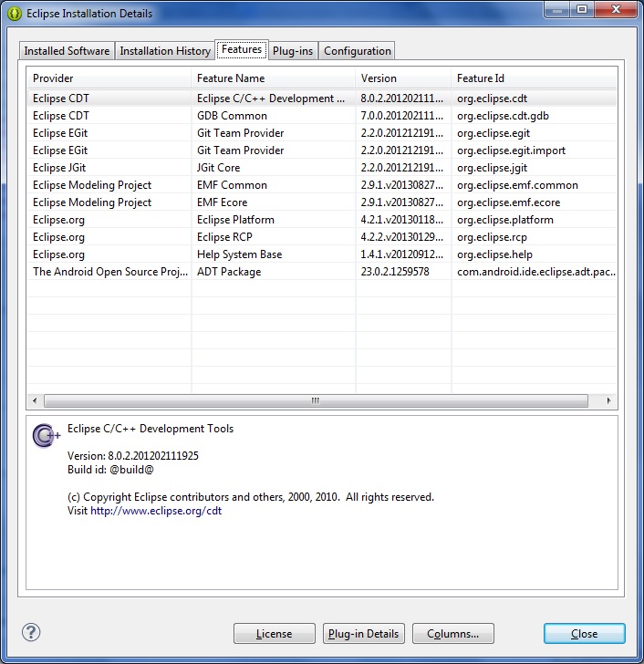Select the Features tab
The width and height of the screenshot is (644, 664).
(242, 49)
